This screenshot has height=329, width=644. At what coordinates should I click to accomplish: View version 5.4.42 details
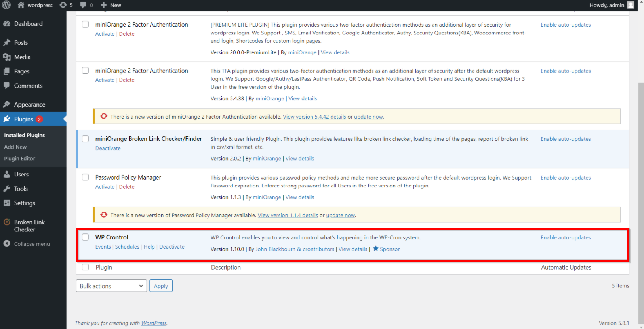click(314, 117)
